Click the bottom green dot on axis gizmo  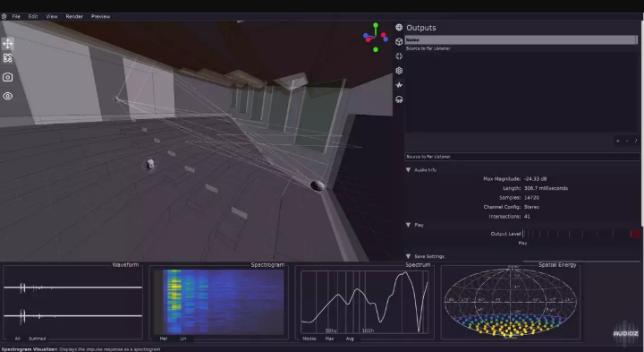point(376,50)
